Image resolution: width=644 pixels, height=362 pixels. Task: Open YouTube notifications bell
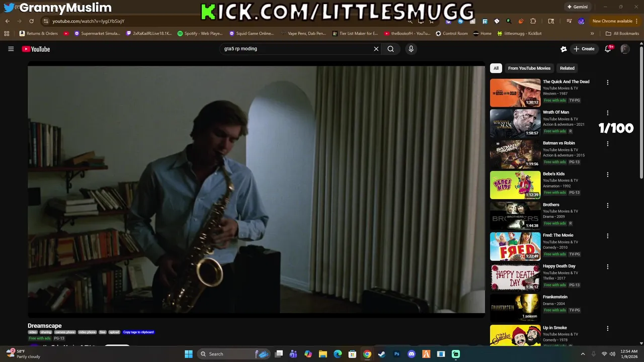(x=608, y=49)
